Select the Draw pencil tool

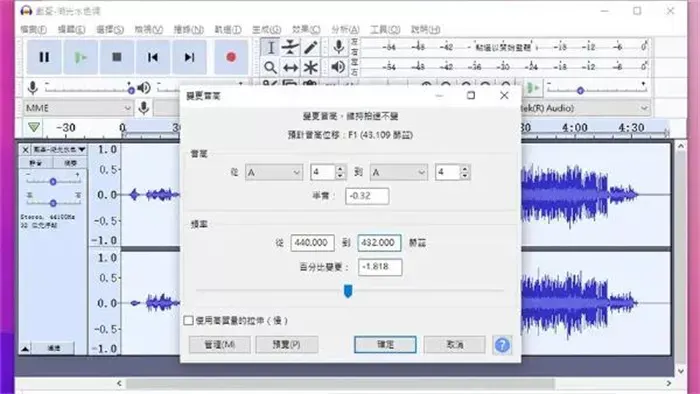tap(311, 48)
